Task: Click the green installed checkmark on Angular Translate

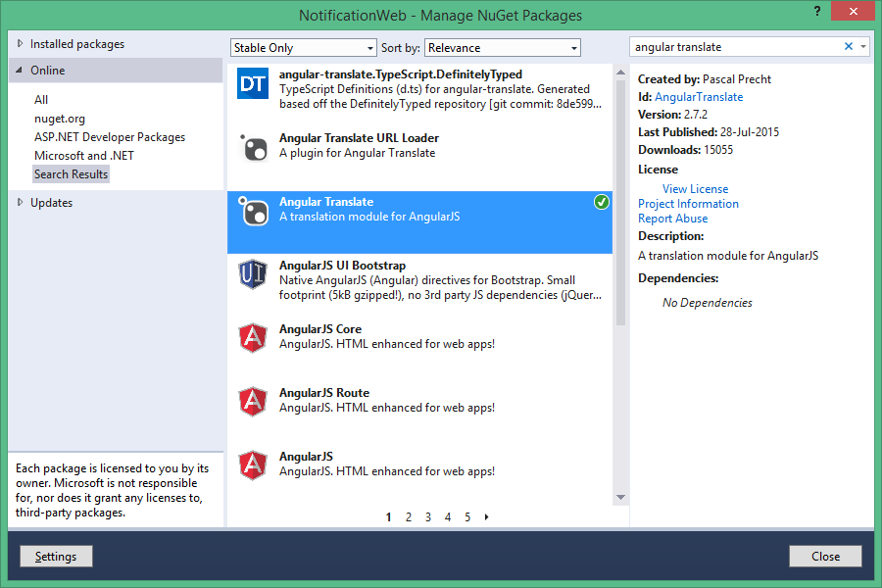Action: (601, 202)
